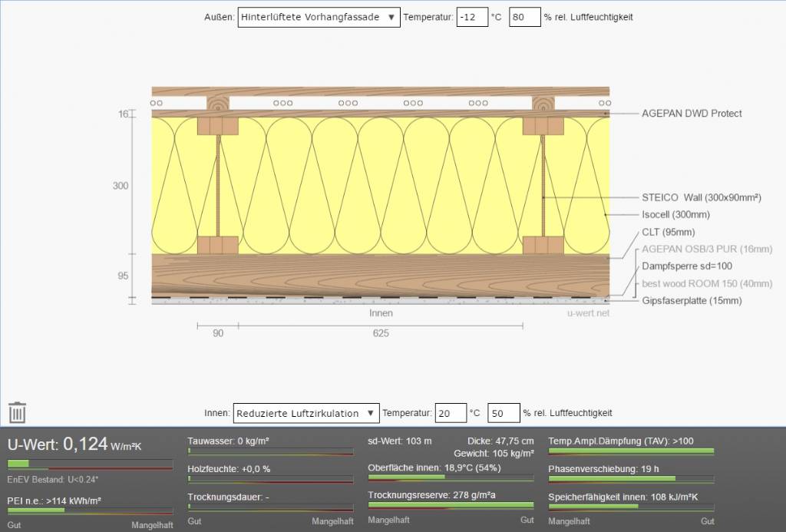Select the Gipsfaserplatte (15mm) layer label
This screenshot has height=532, width=786.
(692, 301)
